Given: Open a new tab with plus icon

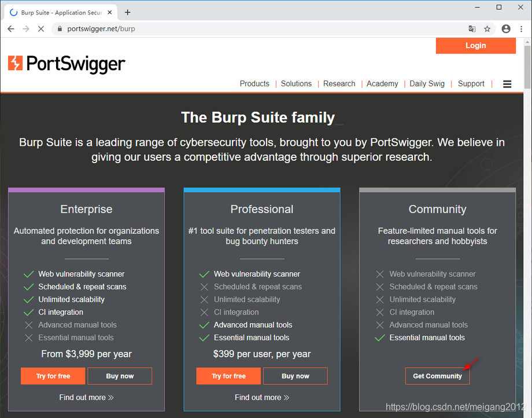Looking at the screenshot, I should click(x=128, y=13).
